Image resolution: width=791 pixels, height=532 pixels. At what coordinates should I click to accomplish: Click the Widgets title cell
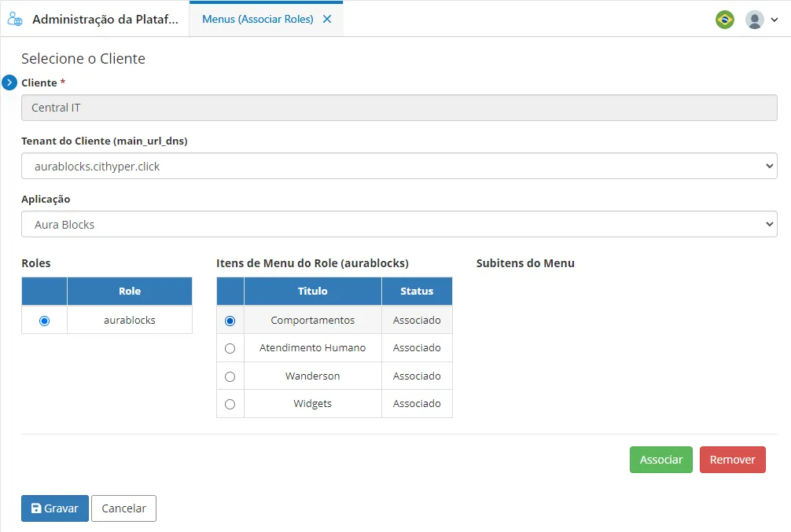(x=313, y=403)
